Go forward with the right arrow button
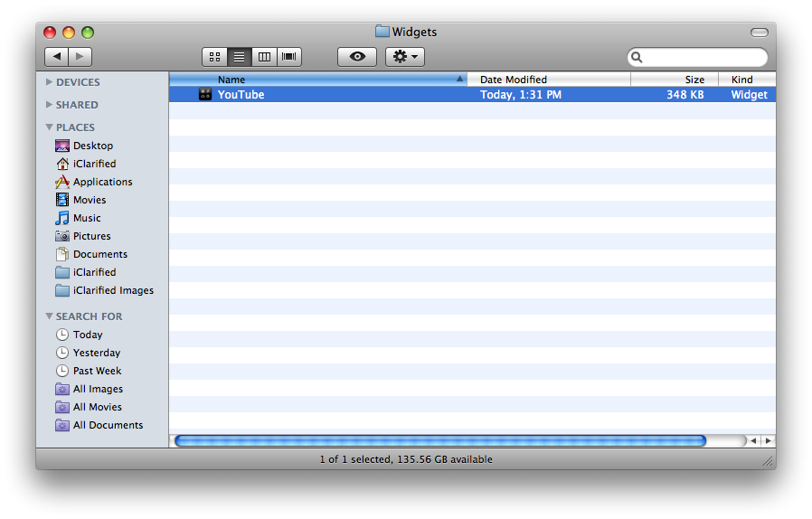This screenshot has width=812, height=519. coord(80,56)
